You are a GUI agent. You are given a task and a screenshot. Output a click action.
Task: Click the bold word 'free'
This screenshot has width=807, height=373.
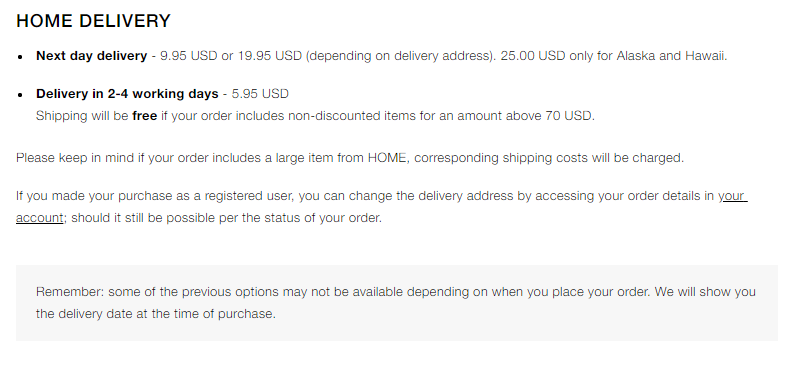pyautogui.click(x=145, y=116)
